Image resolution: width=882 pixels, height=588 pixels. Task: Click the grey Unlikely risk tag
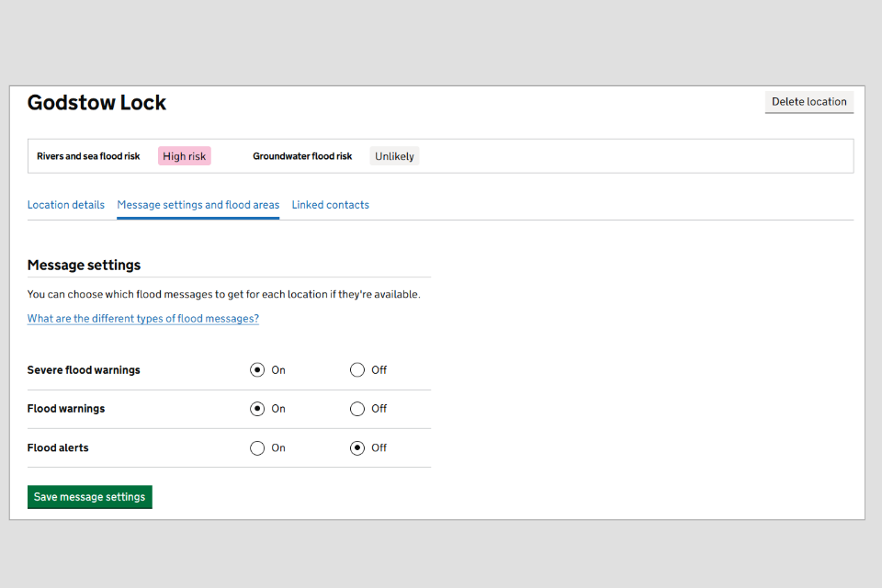(394, 156)
